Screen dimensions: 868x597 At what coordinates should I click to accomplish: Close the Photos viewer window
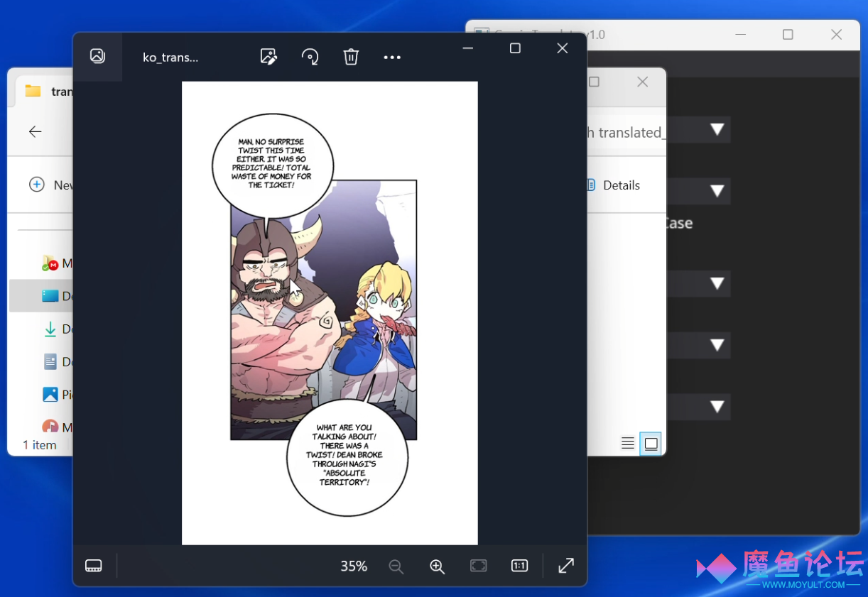click(563, 48)
